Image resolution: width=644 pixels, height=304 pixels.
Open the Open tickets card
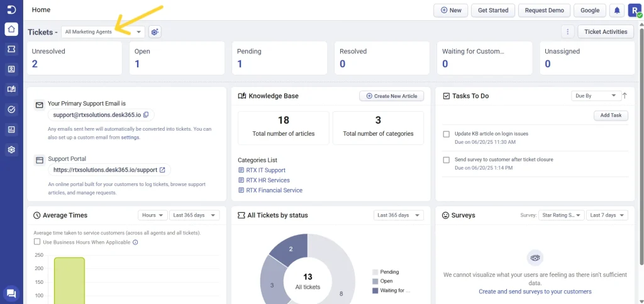(x=177, y=58)
